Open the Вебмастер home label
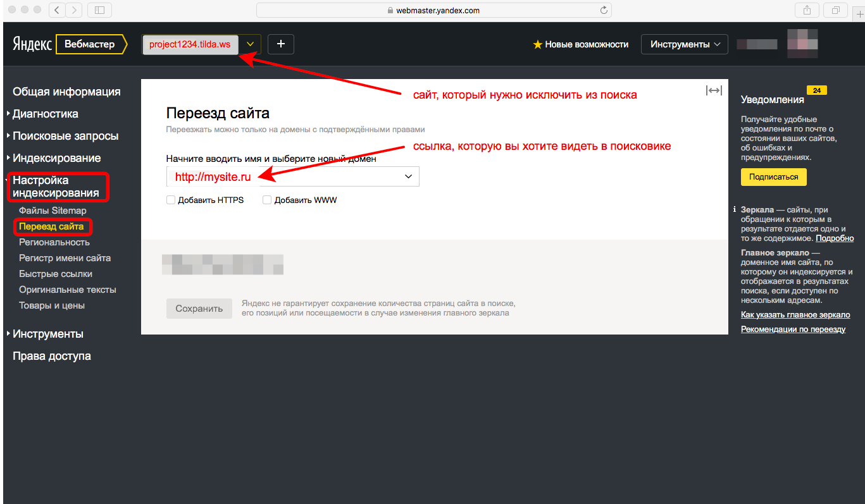The height and width of the screenshot is (504, 865). click(90, 44)
